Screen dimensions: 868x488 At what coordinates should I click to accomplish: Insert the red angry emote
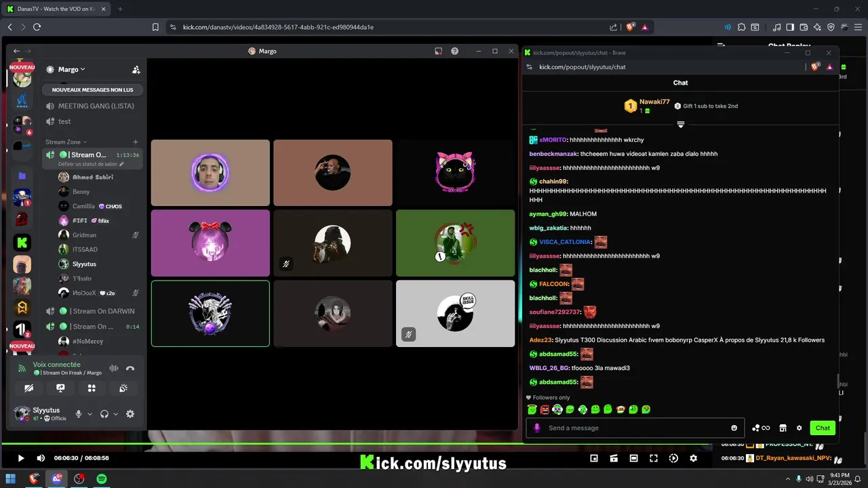(x=545, y=409)
